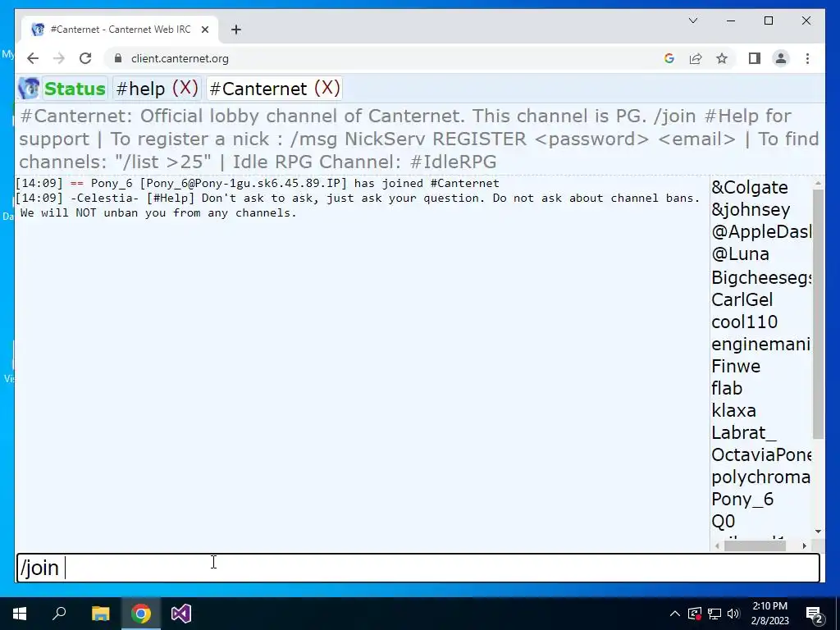Open the Chrome profile avatar
The width and height of the screenshot is (840, 630).
tap(781, 58)
